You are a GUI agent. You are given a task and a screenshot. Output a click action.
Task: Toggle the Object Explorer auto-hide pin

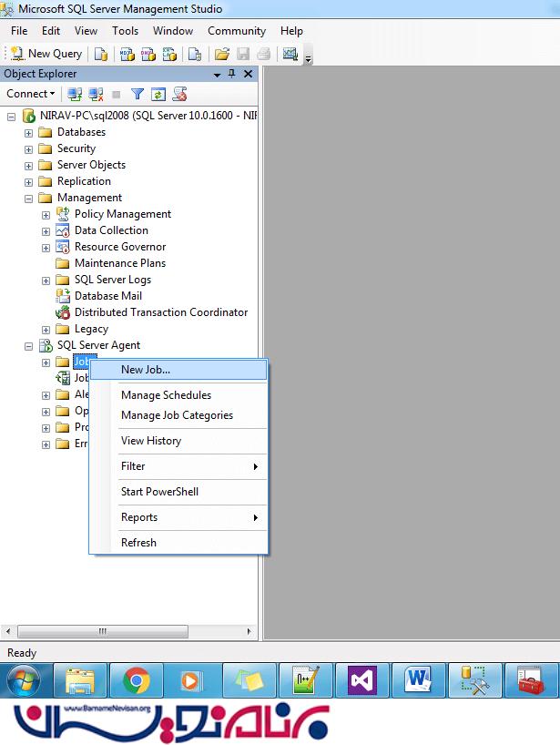[x=232, y=74]
